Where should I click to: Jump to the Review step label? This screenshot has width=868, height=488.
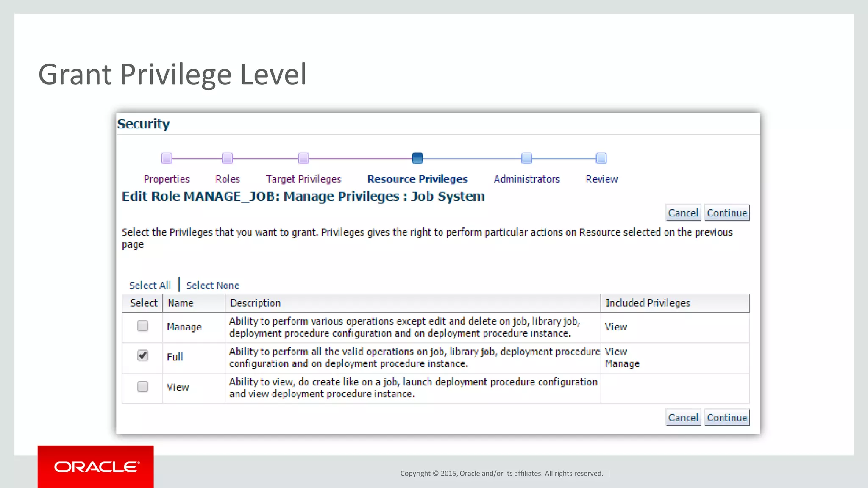[x=601, y=179]
